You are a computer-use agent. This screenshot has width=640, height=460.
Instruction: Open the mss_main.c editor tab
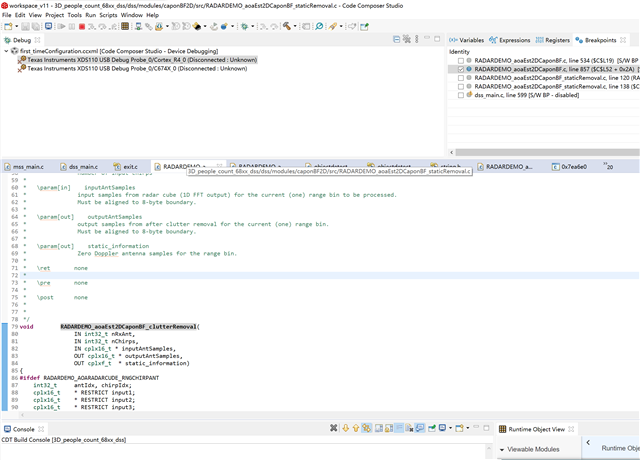[27, 166]
